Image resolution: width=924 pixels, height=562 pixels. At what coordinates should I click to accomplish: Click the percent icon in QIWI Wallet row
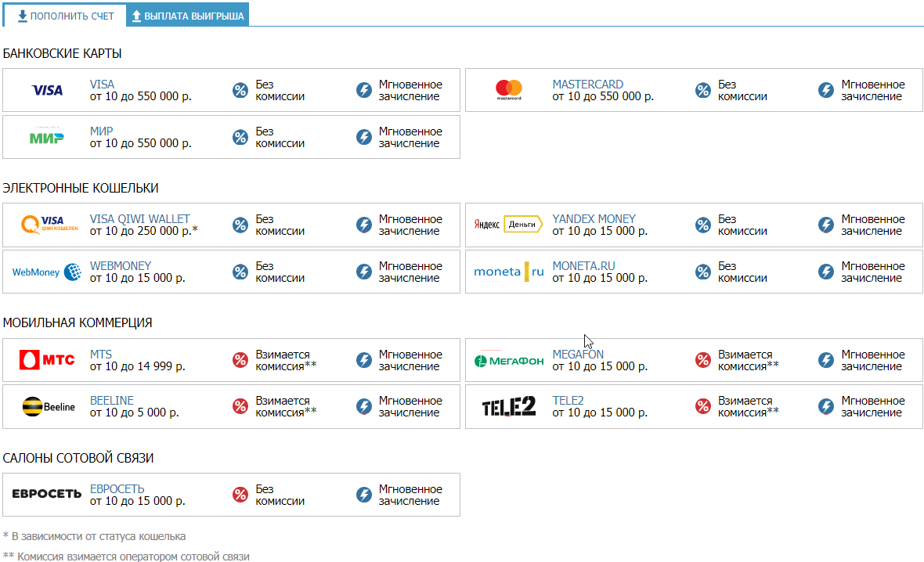(240, 225)
